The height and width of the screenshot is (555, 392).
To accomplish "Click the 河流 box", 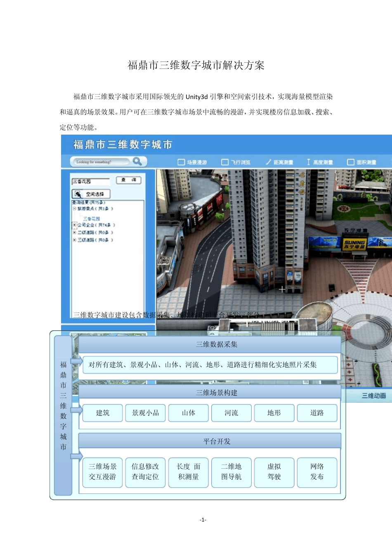I will point(231,413).
